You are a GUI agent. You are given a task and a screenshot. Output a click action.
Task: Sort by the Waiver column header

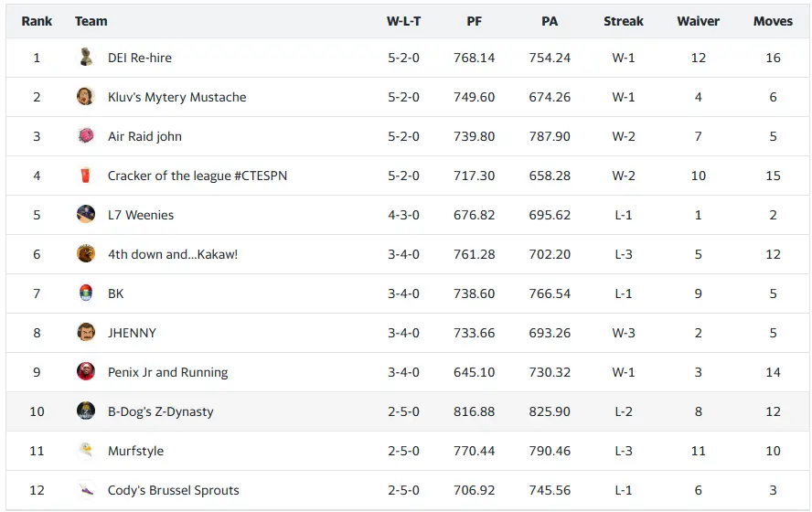pos(699,21)
